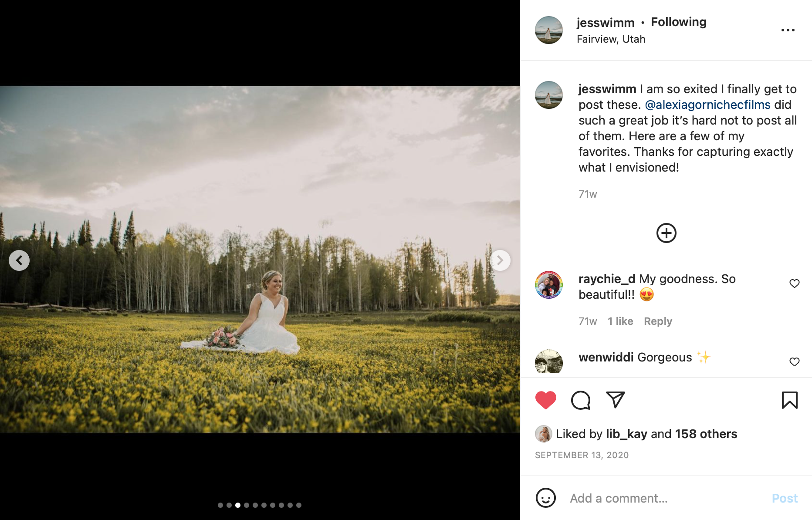
Task: Open the comment speech bubble icon
Action: click(581, 400)
